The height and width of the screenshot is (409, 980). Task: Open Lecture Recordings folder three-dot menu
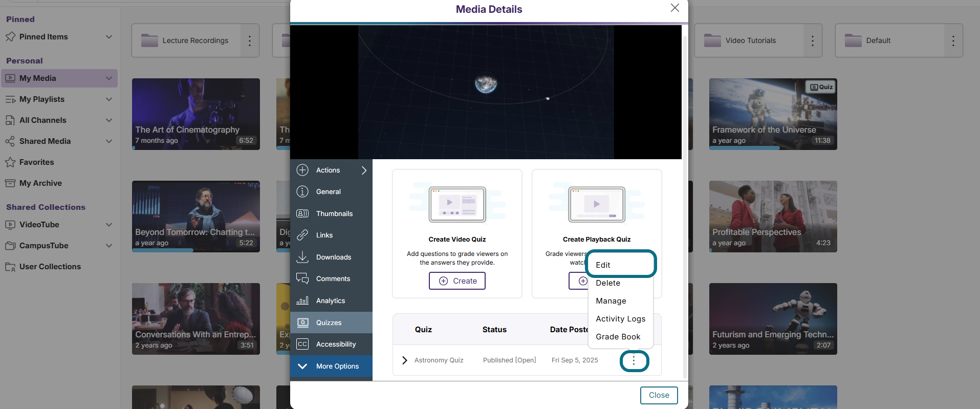coord(250,40)
